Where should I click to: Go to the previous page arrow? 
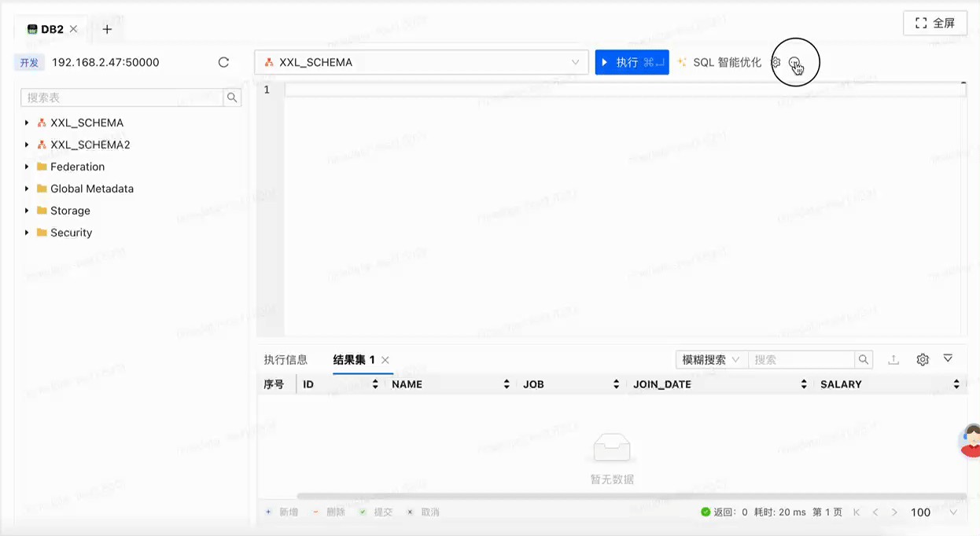click(x=875, y=512)
